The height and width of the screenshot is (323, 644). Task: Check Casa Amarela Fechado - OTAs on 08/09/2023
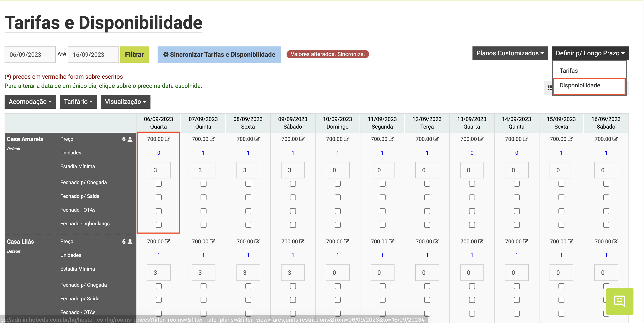pyautogui.click(x=248, y=211)
